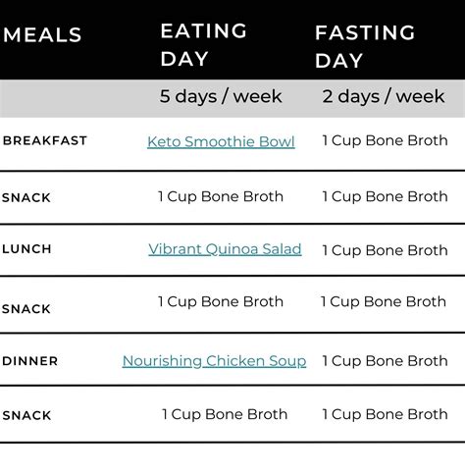Click the MEALS column header
465x476 pixels.
coord(42,34)
